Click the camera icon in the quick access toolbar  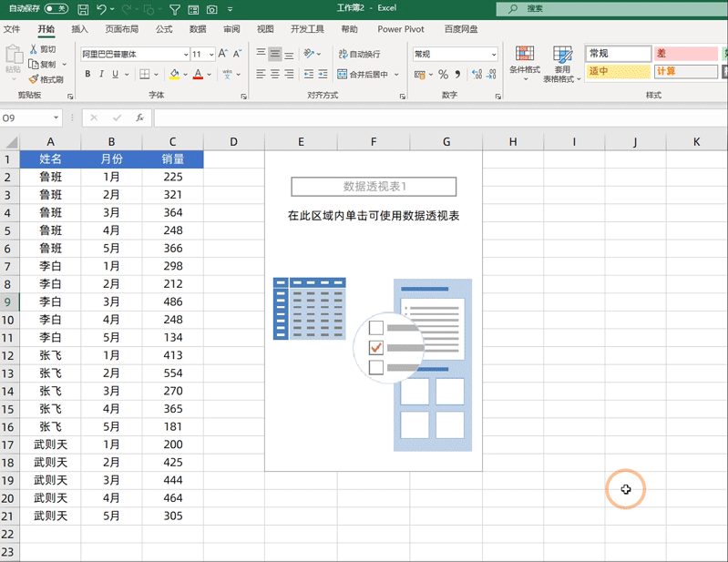tap(211, 9)
